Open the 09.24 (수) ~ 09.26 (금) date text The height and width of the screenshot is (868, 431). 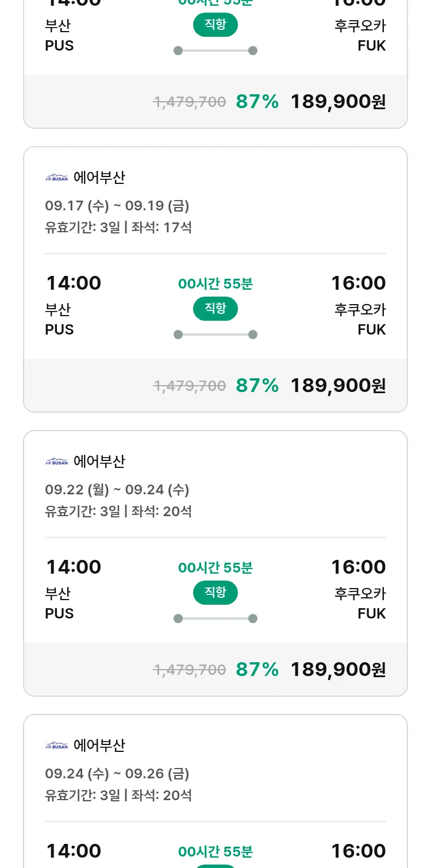[117, 774]
